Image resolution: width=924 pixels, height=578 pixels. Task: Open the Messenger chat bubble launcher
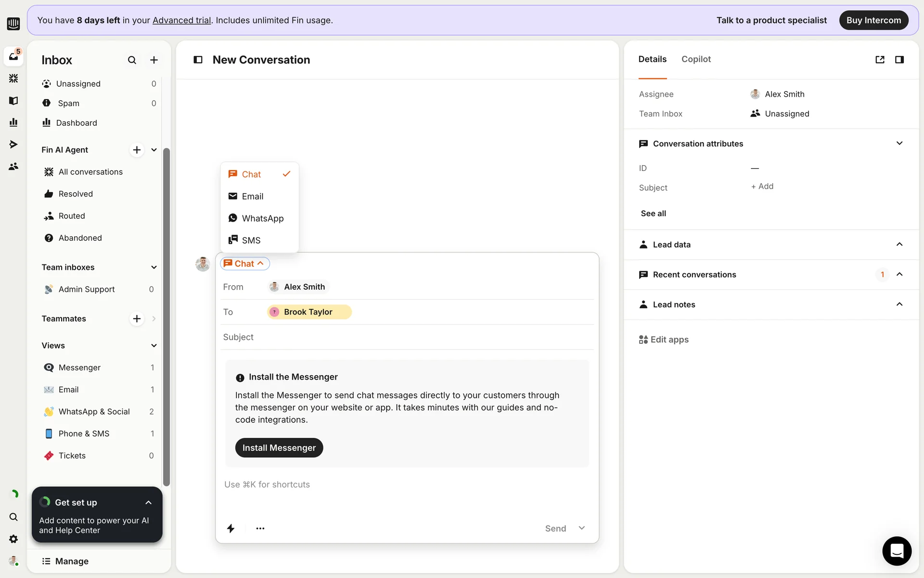point(897,551)
